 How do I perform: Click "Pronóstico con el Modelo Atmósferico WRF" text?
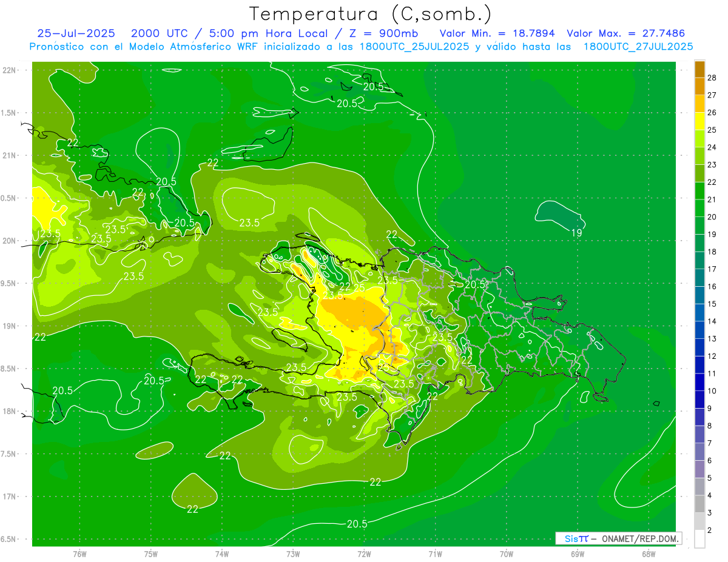pyautogui.click(x=144, y=47)
